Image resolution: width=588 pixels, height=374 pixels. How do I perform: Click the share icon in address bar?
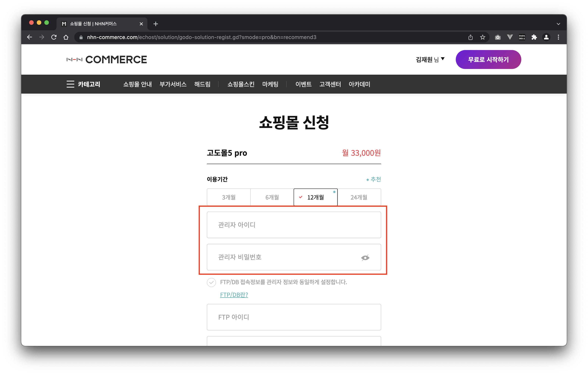[x=470, y=37]
